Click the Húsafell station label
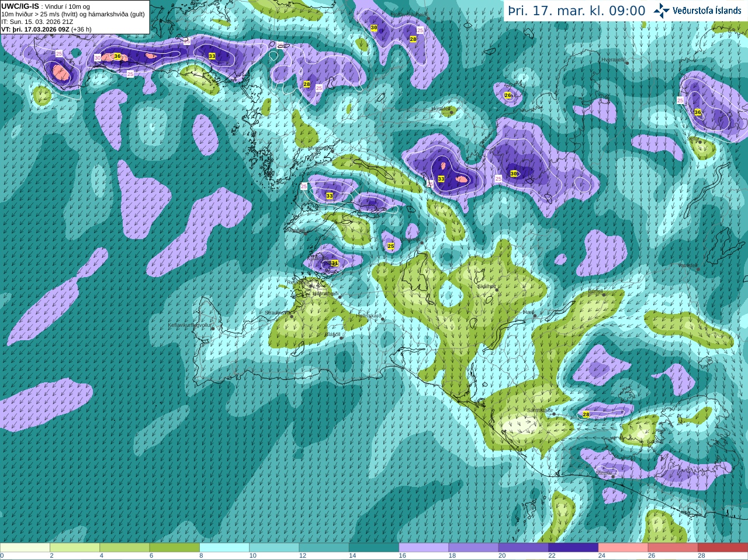 441,109
